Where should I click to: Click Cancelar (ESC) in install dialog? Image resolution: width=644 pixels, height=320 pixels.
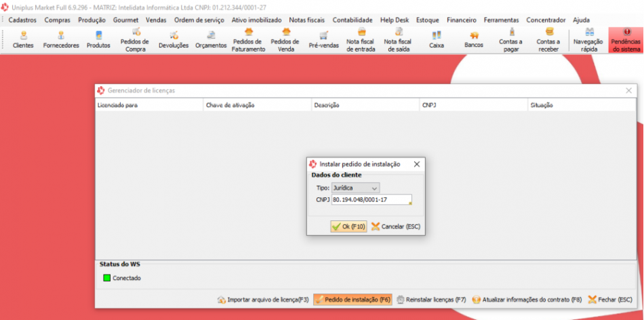point(396,226)
